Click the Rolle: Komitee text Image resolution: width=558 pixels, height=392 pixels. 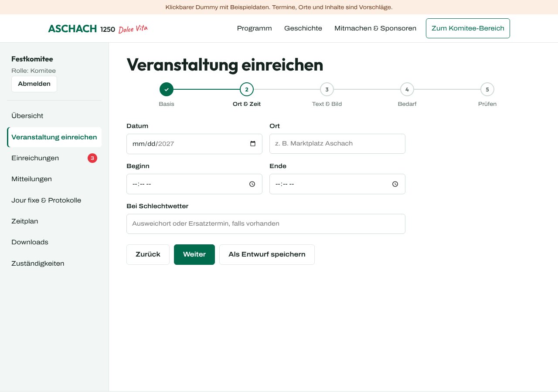34,71
